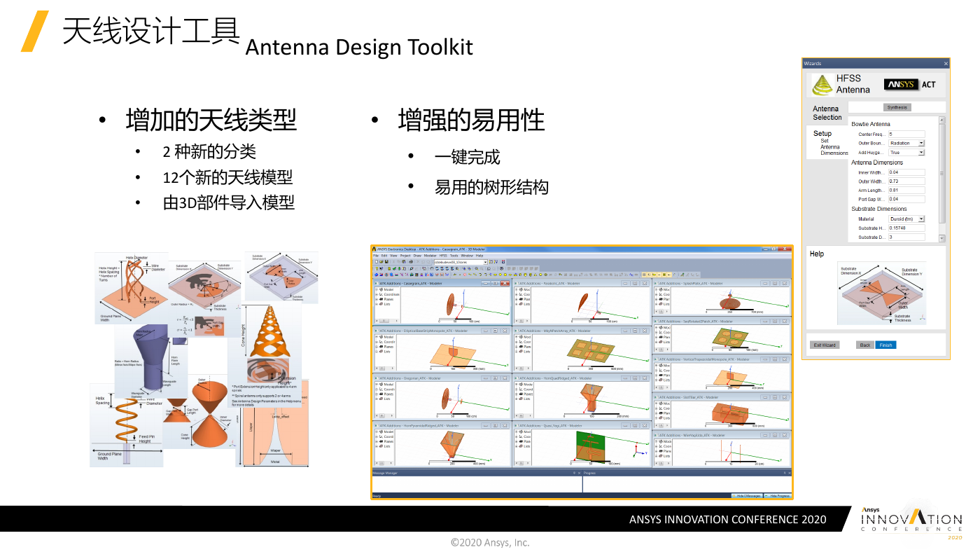The width and height of the screenshot is (980, 552).
Task: Close the Wizards panel
Action: coord(946,64)
